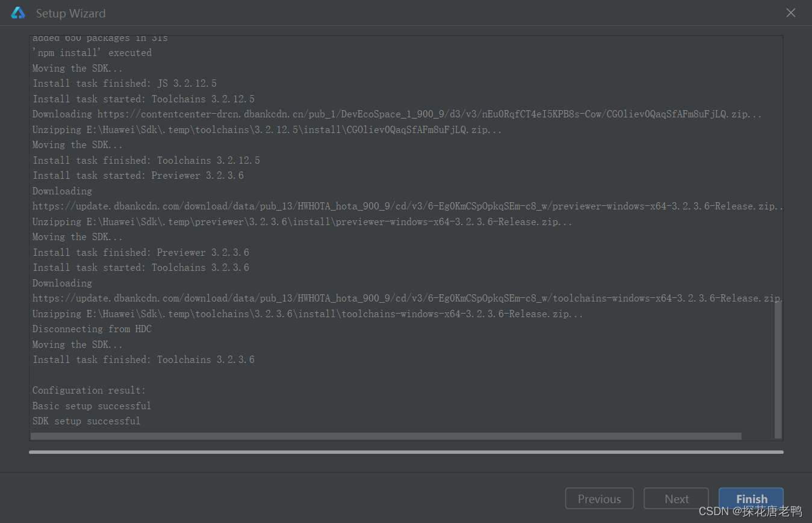Click 'Install task finished: Toolchains 3.2.12.5' line

[x=146, y=160]
